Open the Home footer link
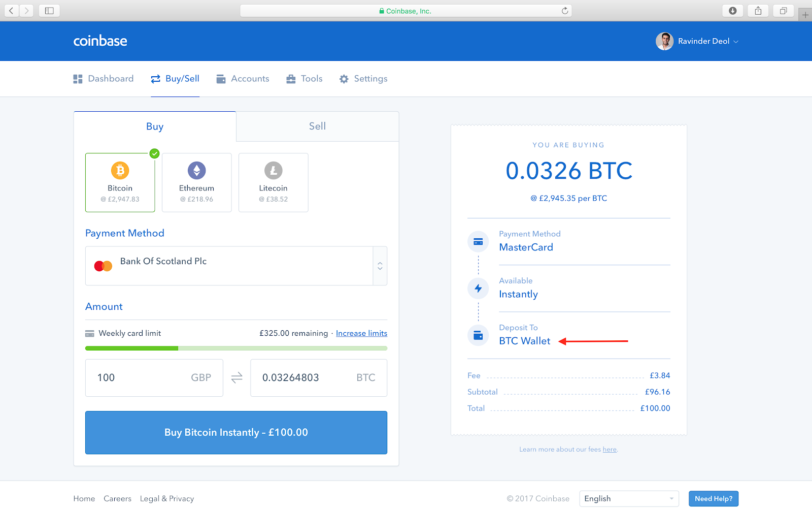 pyautogui.click(x=84, y=499)
